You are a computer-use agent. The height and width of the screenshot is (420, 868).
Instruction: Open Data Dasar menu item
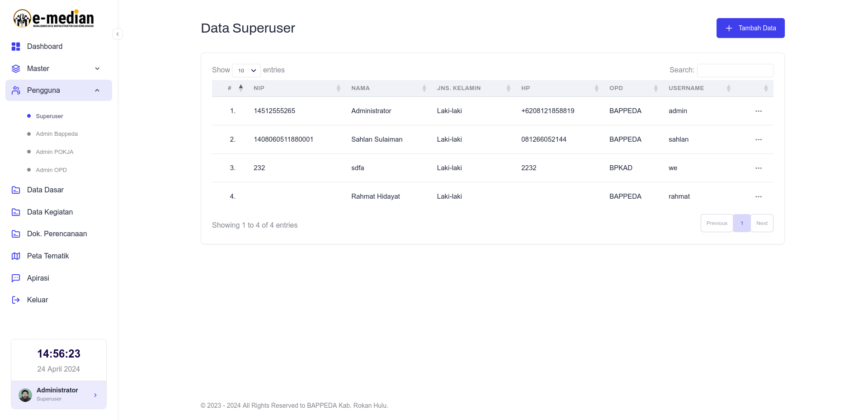(59, 190)
